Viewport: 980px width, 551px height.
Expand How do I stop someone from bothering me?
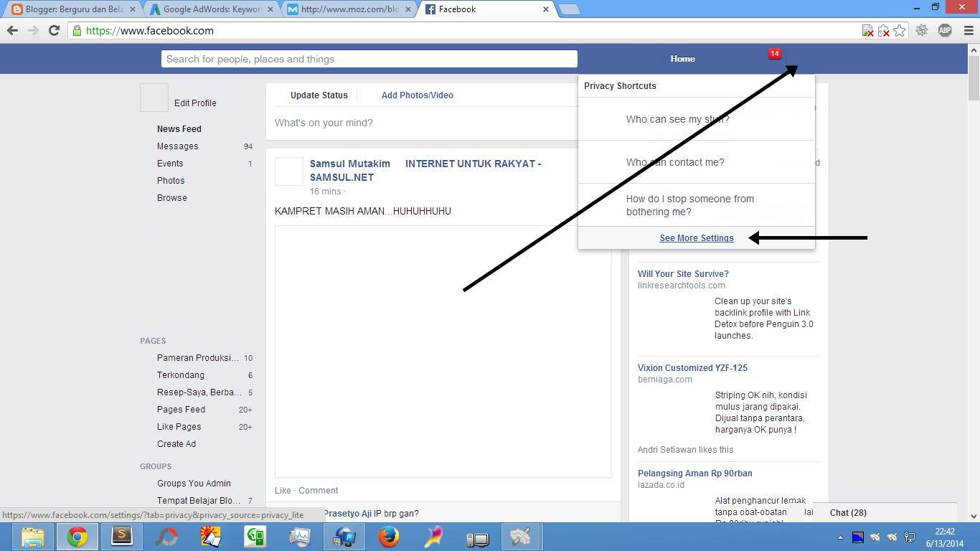(696, 205)
